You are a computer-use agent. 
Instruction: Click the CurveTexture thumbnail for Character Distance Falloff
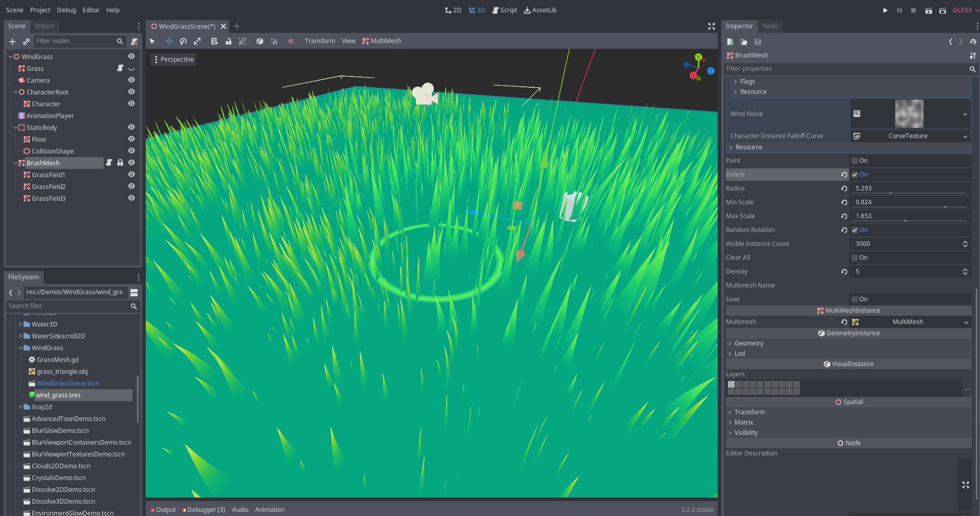tap(856, 136)
